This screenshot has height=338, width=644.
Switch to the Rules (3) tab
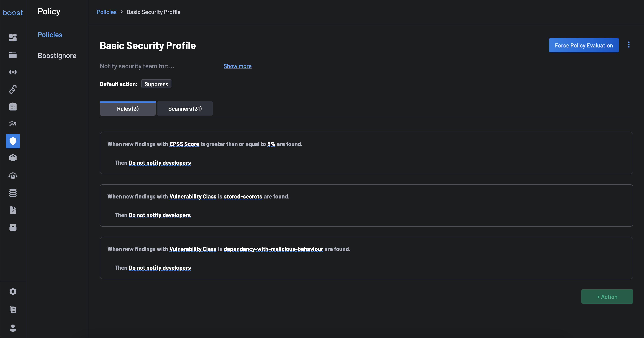tap(128, 108)
